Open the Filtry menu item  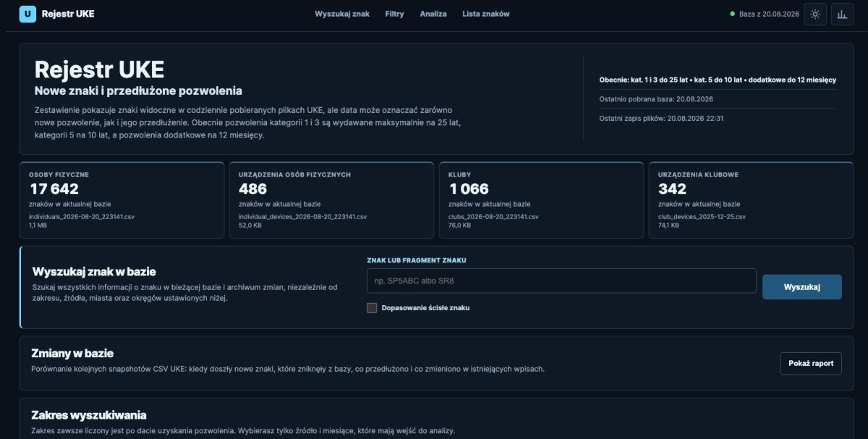tap(394, 14)
